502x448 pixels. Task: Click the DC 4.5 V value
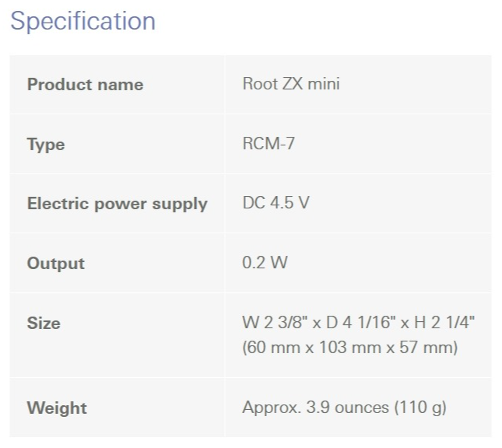pyautogui.click(x=276, y=204)
